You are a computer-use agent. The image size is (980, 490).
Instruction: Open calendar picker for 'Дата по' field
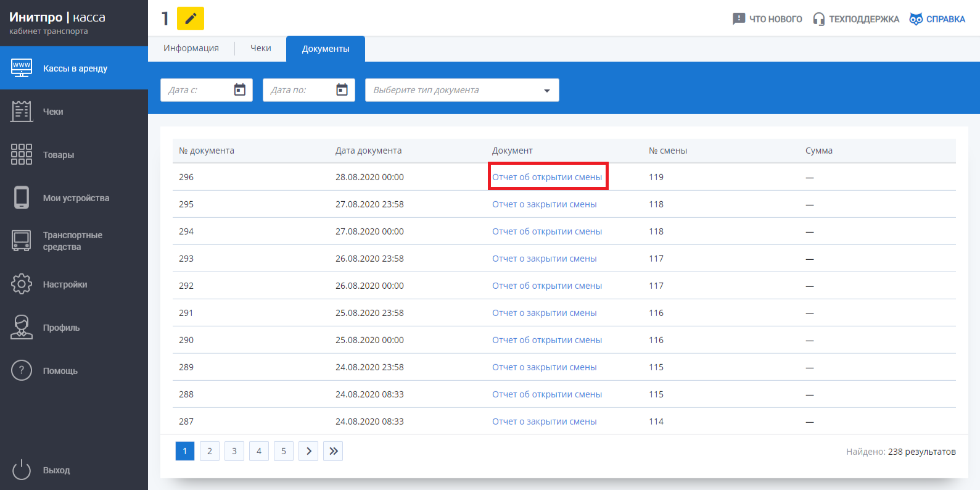(x=342, y=90)
